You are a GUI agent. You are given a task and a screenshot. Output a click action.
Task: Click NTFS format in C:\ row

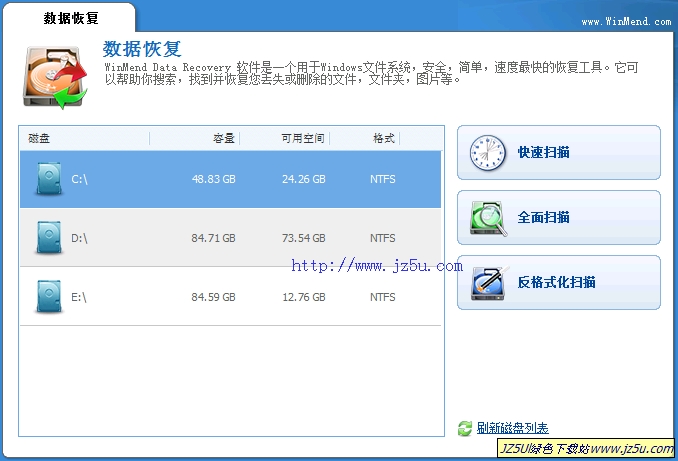[383, 179]
